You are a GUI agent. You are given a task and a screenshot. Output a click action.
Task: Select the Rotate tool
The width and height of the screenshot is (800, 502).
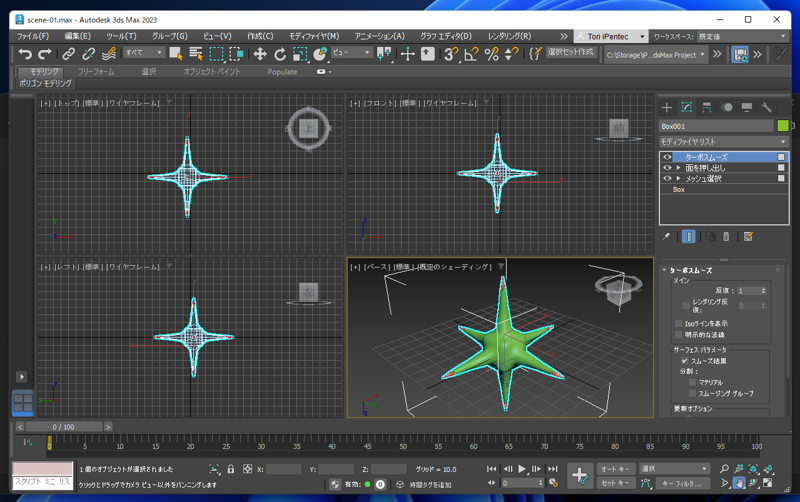click(280, 54)
